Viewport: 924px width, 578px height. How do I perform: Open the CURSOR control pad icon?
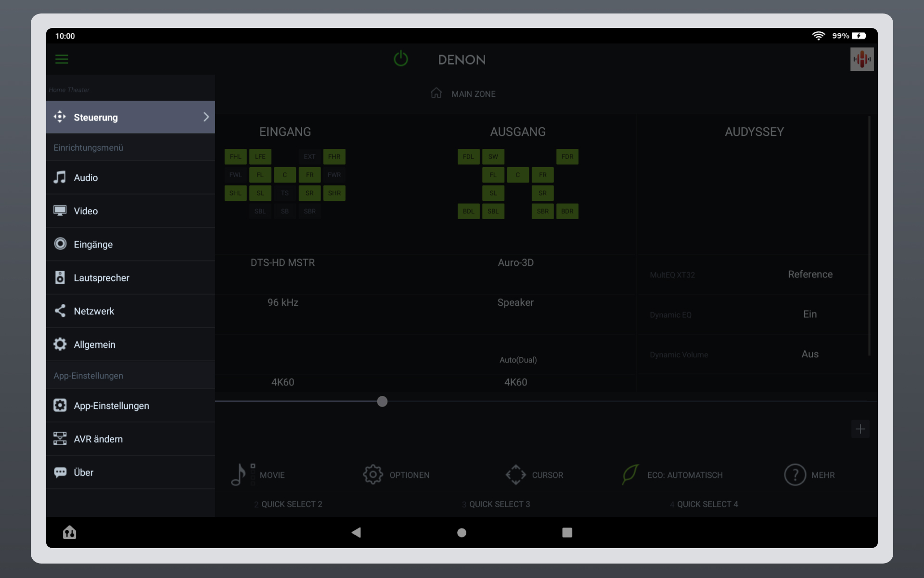click(515, 474)
